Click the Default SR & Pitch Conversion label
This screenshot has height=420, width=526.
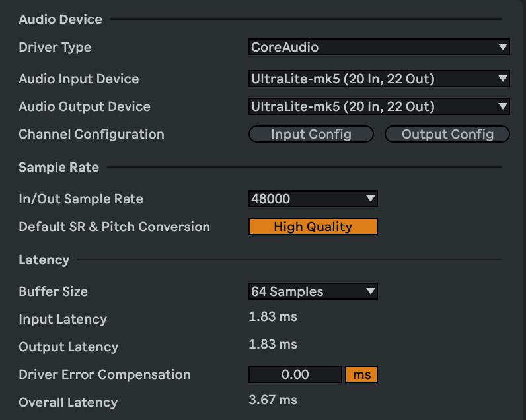(114, 227)
